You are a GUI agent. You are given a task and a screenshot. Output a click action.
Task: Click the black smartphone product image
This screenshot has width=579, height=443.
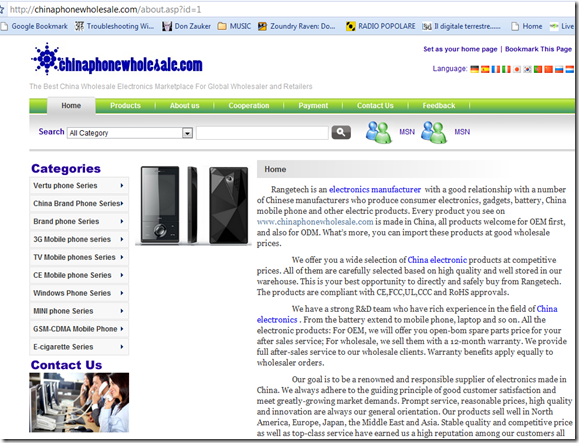click(x=193, y=205)
